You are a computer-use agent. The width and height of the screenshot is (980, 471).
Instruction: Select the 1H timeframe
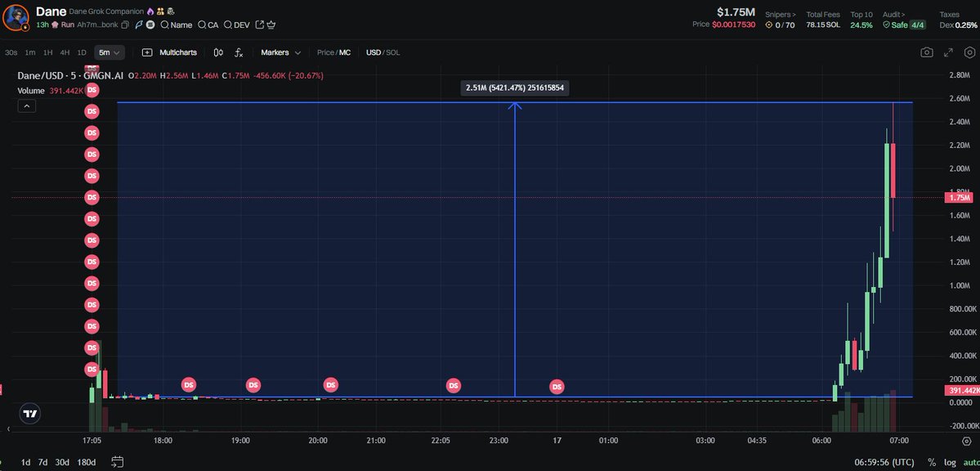(48, 52)
